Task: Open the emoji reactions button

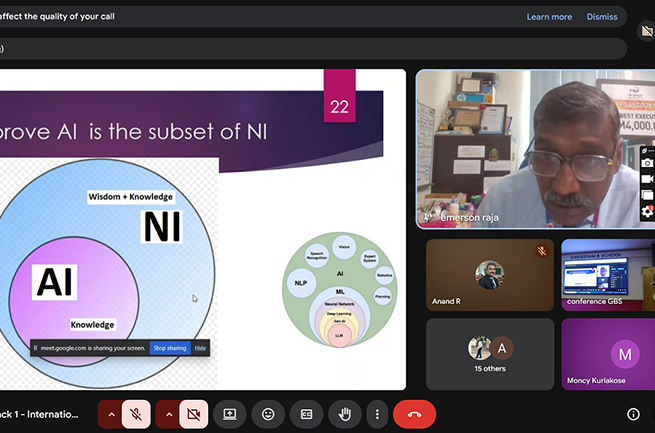Action: [x=268, y=414]
